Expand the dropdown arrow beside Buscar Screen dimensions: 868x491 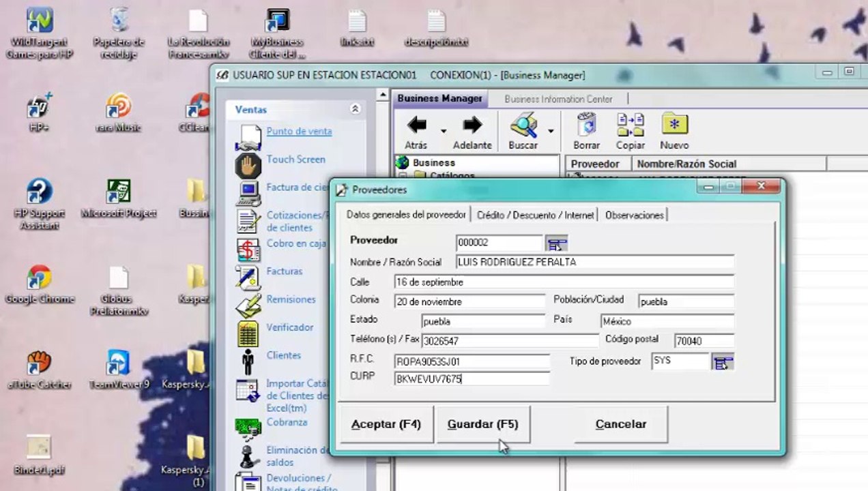pos(551,131)
